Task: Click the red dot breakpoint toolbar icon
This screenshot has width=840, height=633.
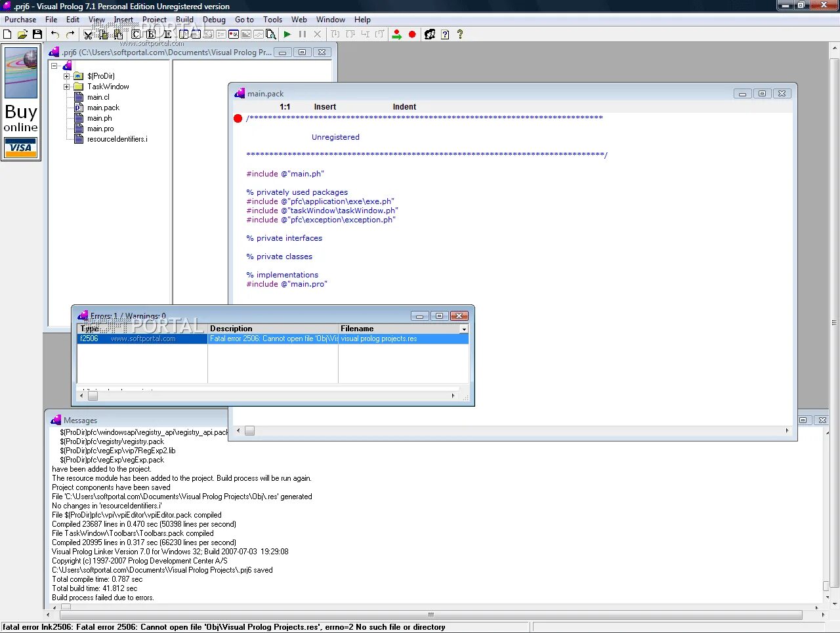Action: point(412,34)
